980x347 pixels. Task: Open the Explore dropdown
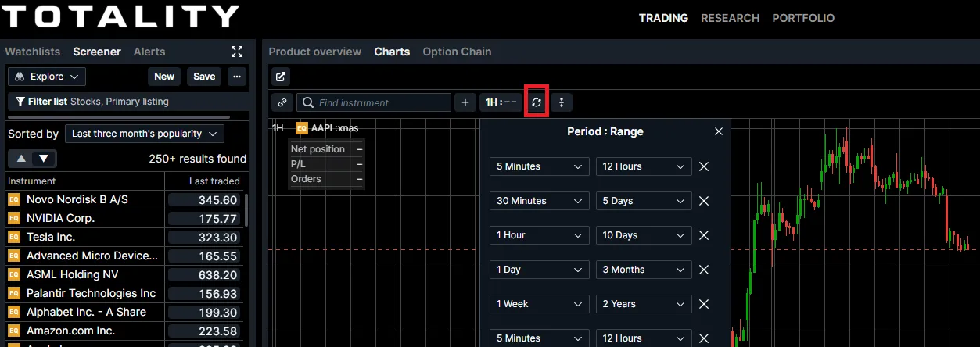[x=47, y=77]
